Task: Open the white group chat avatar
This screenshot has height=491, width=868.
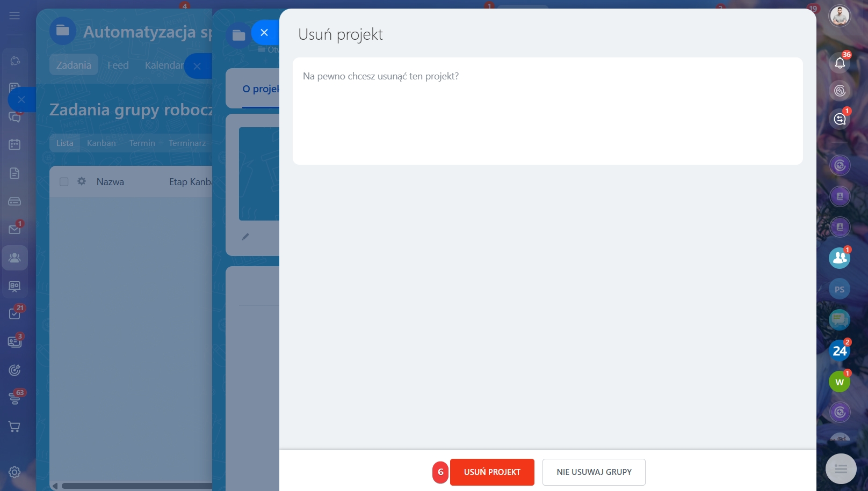Action: (x=840, y=258)
